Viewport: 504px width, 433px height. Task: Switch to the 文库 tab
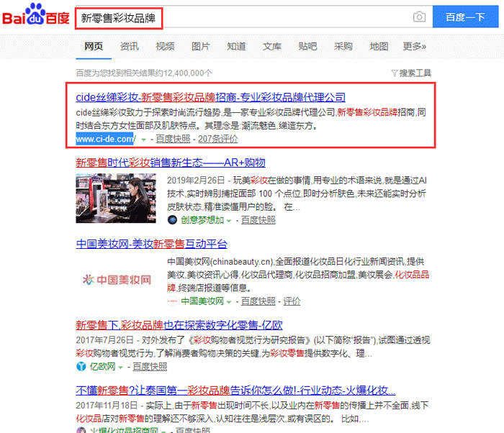(272, 47)
